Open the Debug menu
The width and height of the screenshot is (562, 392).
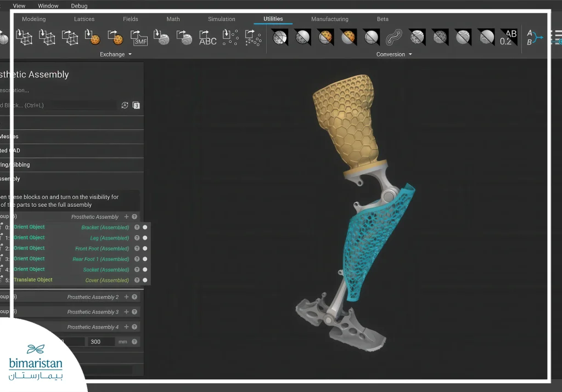click(x=79, y=5)
